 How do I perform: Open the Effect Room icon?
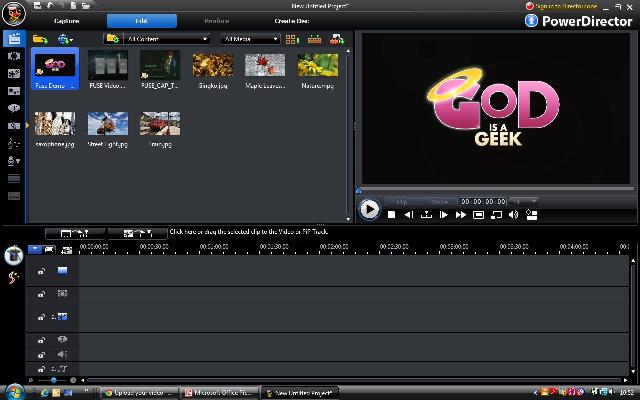point(14,56)
